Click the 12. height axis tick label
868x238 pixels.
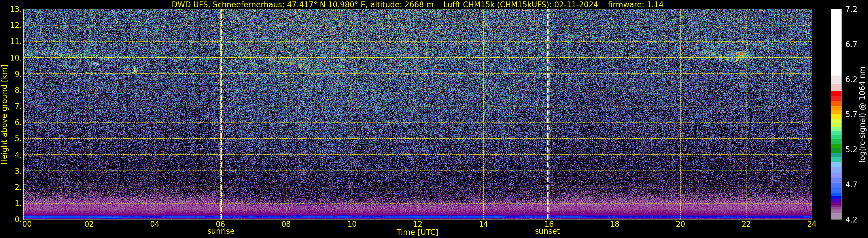pyautogui.click(x=16, y=26)
